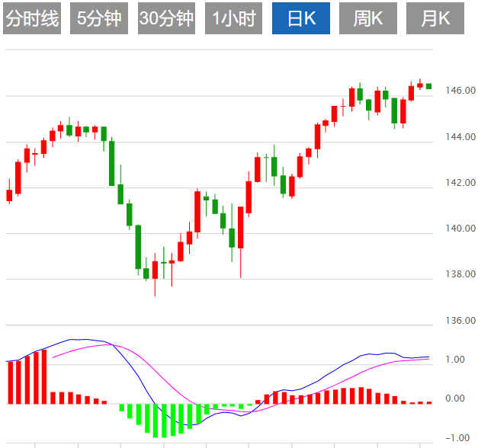Select the rightmost green candlestick
The width and height of the screenshot is (478, 448).
point(428,86)
